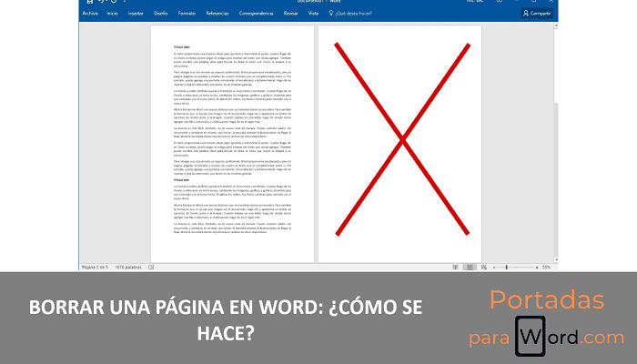Screen dimensions: 637x364
Task: Click the page count indicator Página 2 de 5
Action: pos(95,268)
